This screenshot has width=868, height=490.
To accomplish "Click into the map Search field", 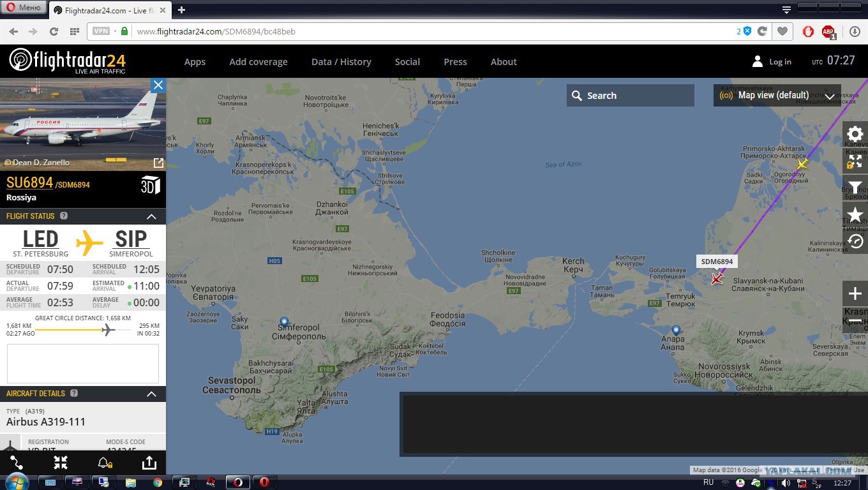I will pos(631,96).
